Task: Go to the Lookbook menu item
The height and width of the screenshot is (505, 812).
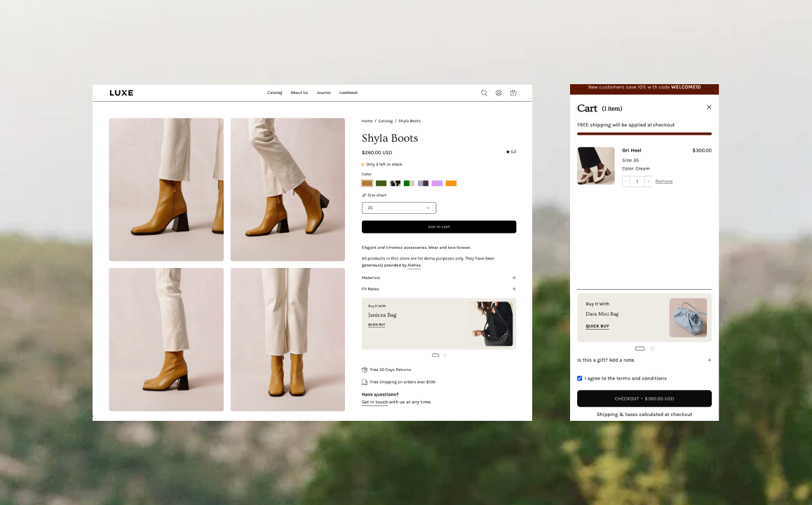Action: click(349, 93)
